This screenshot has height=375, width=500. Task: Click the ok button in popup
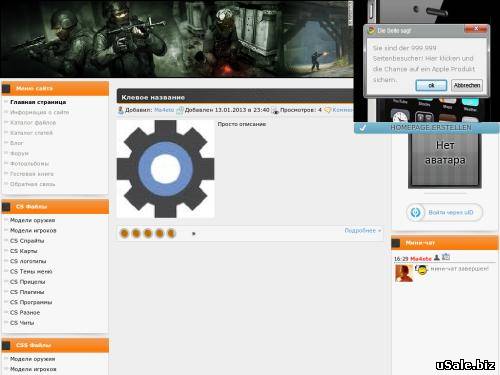(x=431, y=85)
